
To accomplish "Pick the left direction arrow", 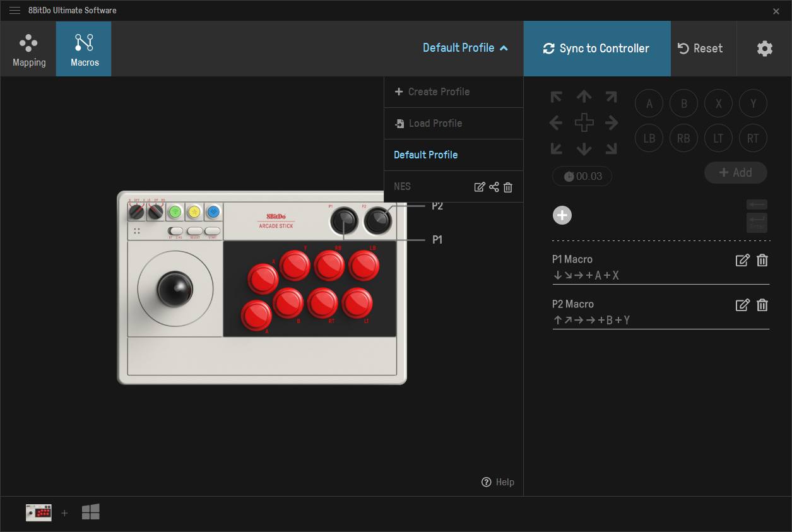I will pyautogui.click(x=556, y=123).
